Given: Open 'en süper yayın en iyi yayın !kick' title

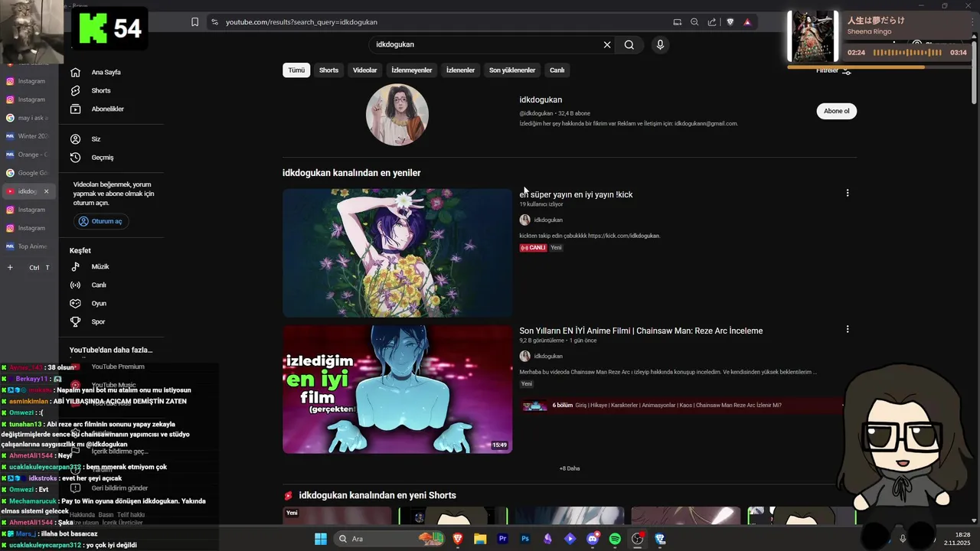Looking at the screenshot, I should pyautogui.click(x=576, y=194).
